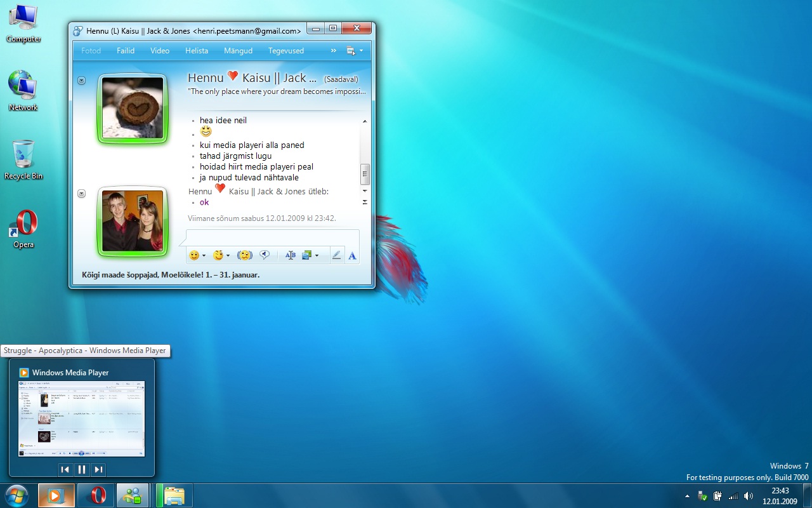Click the font letter A icon
The width and height of the screenshot is (812, 508).
coord(352,255)
